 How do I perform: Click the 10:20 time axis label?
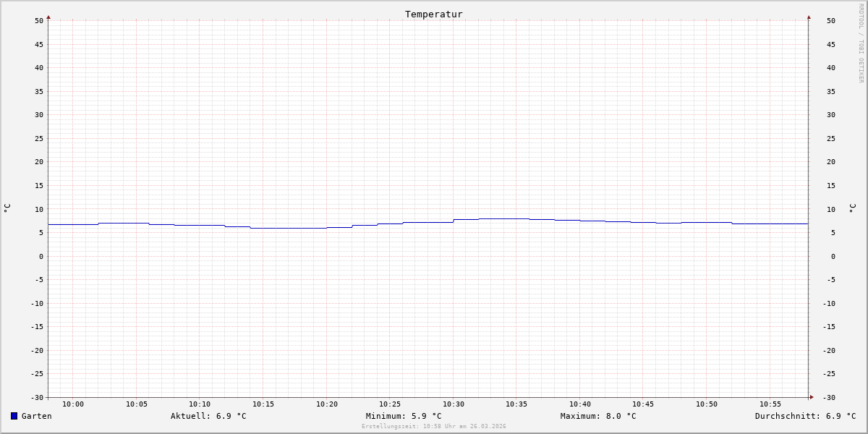(327, 404)
